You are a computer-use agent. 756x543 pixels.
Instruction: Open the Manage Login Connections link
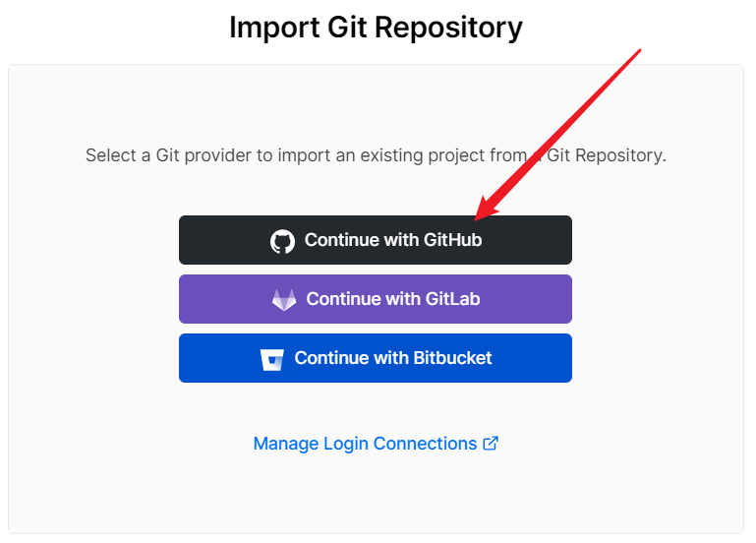click(376, 444)
